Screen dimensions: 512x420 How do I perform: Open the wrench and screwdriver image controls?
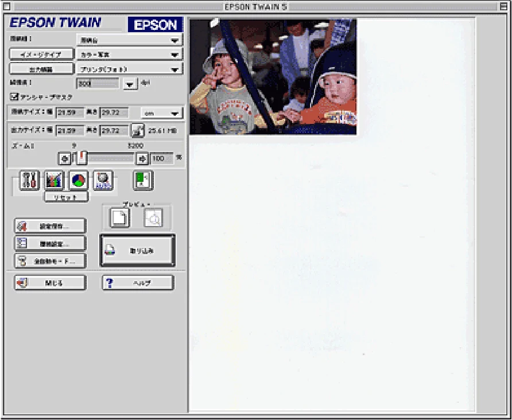click(x=30, y=180)
